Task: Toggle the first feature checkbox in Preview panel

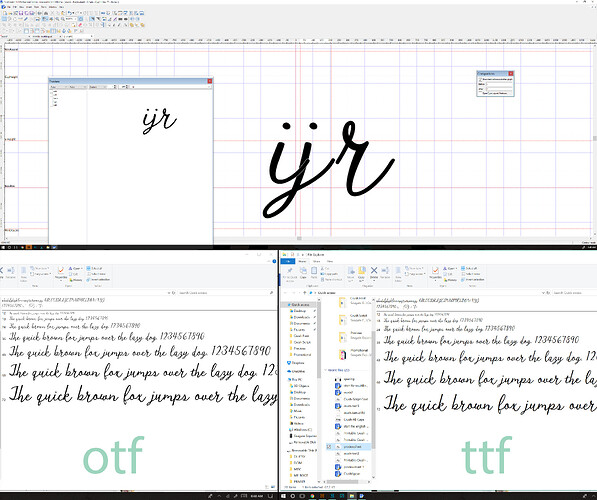Action: [x=52, y=92]
